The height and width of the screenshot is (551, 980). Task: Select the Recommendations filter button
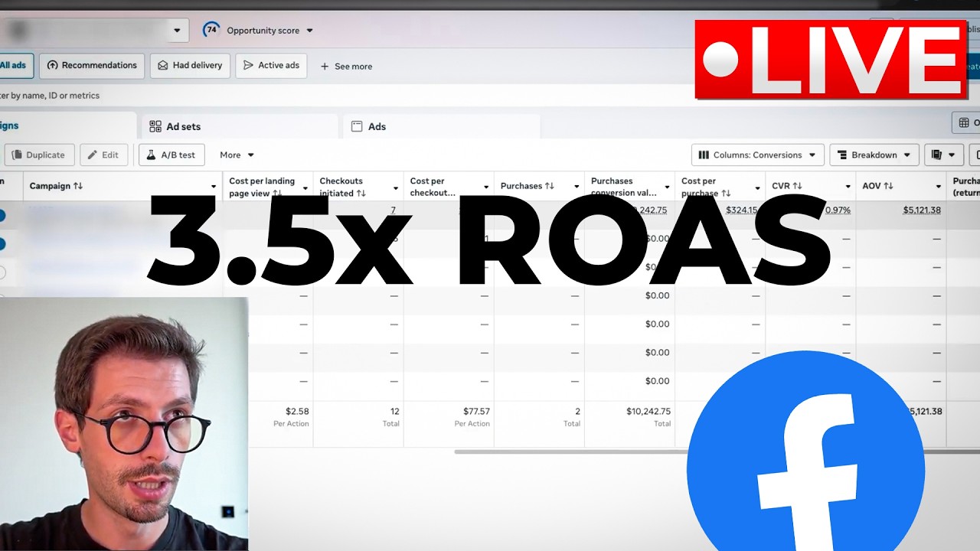[x=92, y=66]
